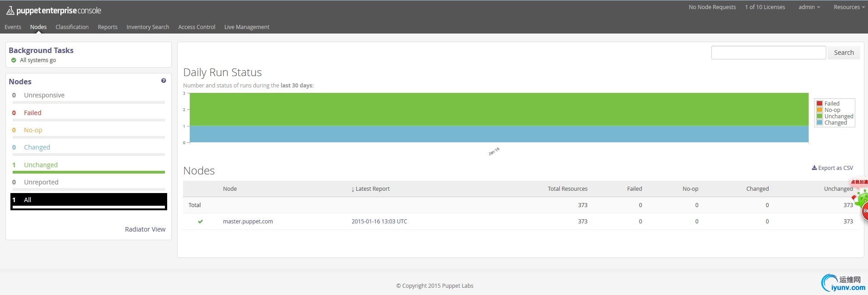Sort by the Changed table column
This screenshot has height=295, width=868.
(x=757, y=189)
